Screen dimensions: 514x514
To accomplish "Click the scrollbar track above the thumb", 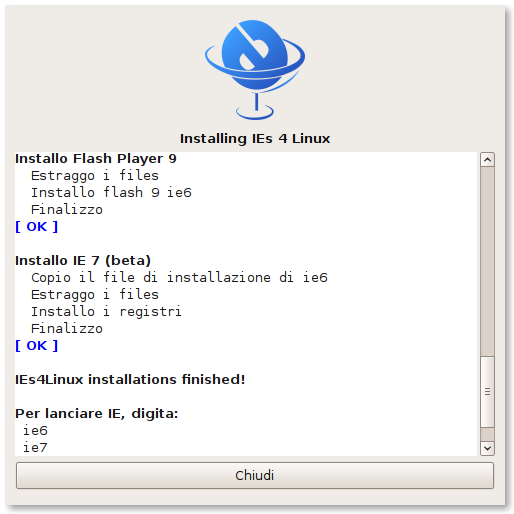I will [x=487, y=261].
